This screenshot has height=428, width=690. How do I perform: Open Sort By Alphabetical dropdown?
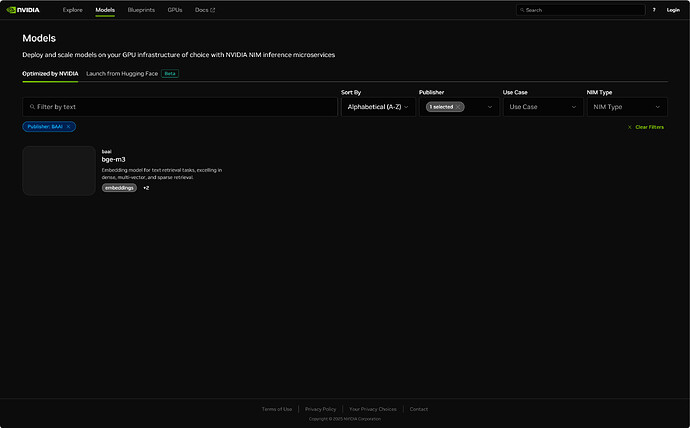pyautogui.click(x=378, y=107)
